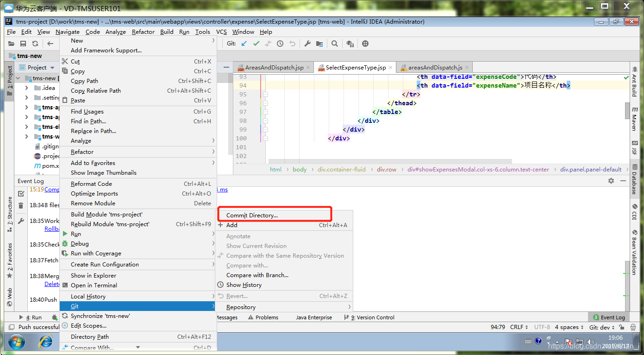This screenshot has width=644, height=355.
Task: Click the Back navigation arrow
Action: coord(50,44)
